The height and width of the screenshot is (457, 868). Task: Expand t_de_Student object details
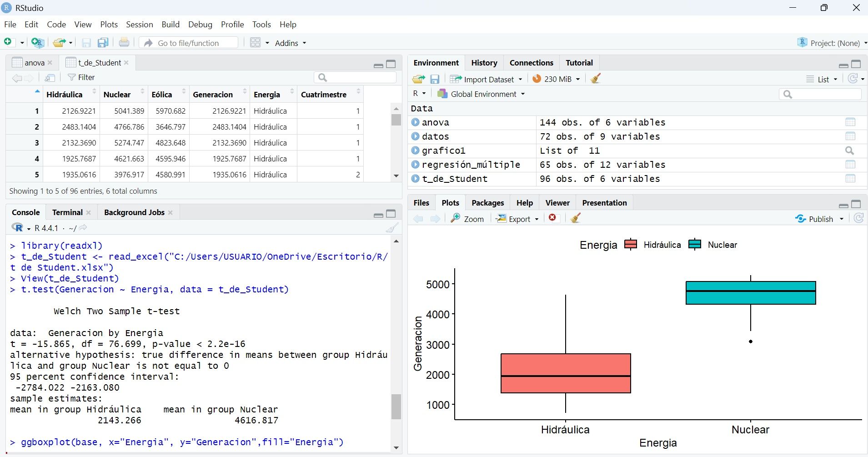[x=415, y=179]
